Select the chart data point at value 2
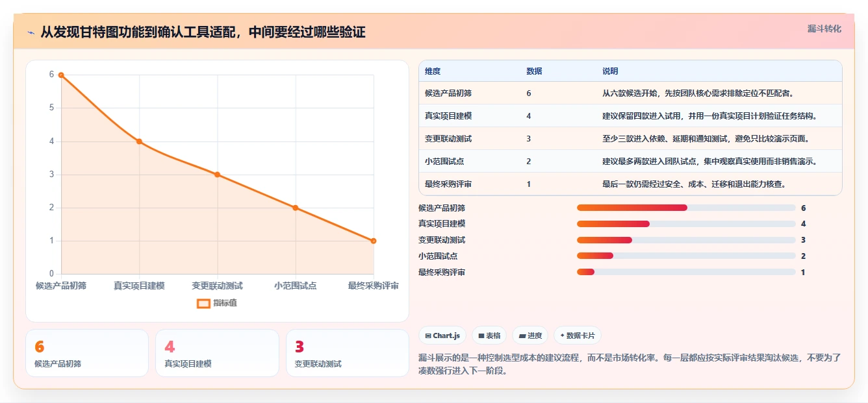Image resolution: width=868 pixels, height=403 pixels. click(295, 208)
